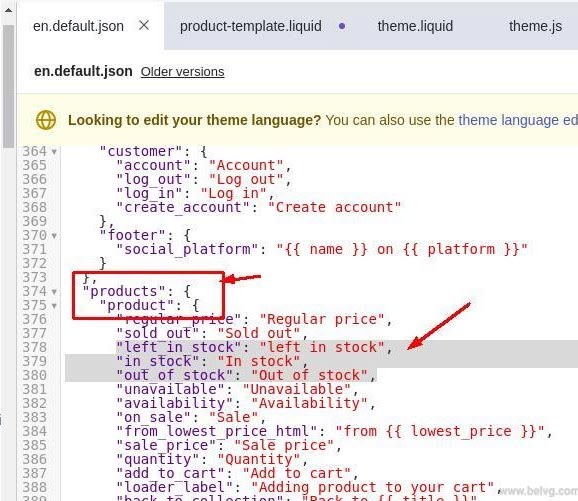The image size is (578, 501).
Task: Click the "left in stock" value on line 378
Action: (x=322, y=348)
